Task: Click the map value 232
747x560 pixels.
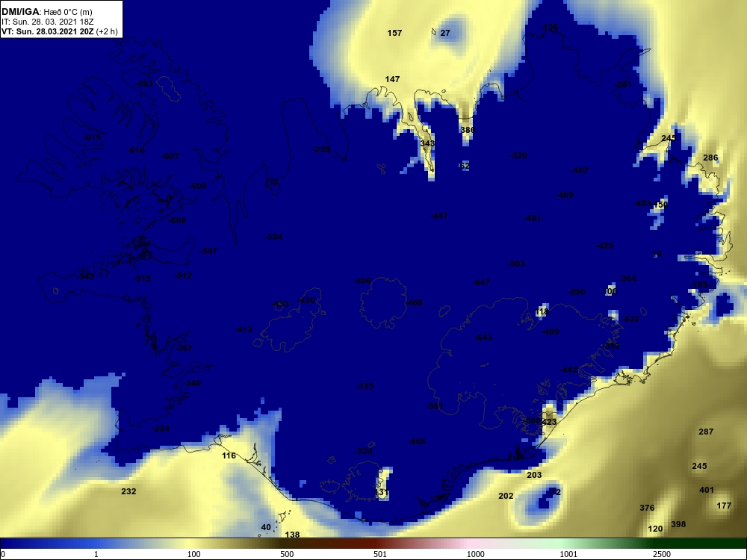Action: tap(128, 491)
